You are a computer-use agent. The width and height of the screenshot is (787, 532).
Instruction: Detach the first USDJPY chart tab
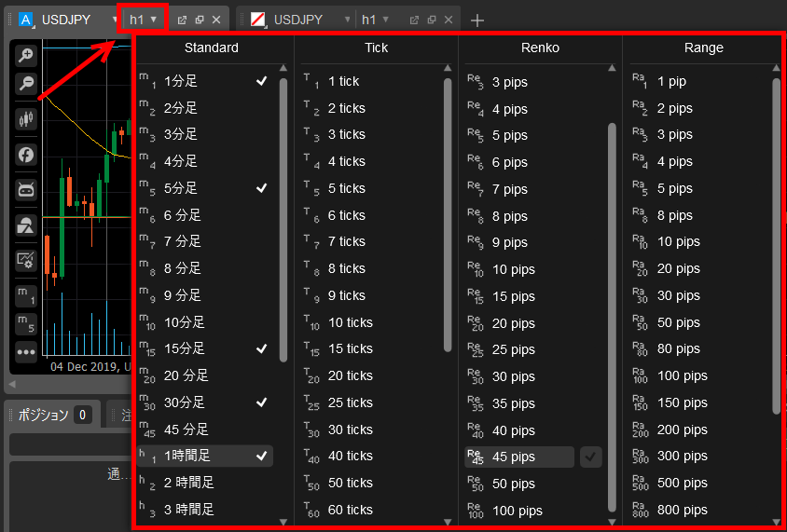(183, 20)
